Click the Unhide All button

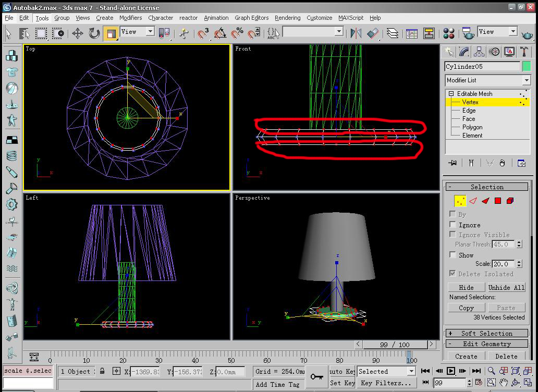506,287
